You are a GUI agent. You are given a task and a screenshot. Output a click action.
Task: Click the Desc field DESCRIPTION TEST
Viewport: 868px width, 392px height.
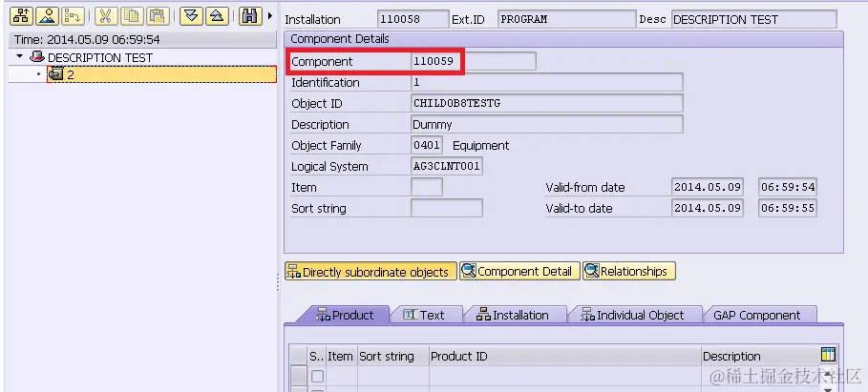point(754,19)
